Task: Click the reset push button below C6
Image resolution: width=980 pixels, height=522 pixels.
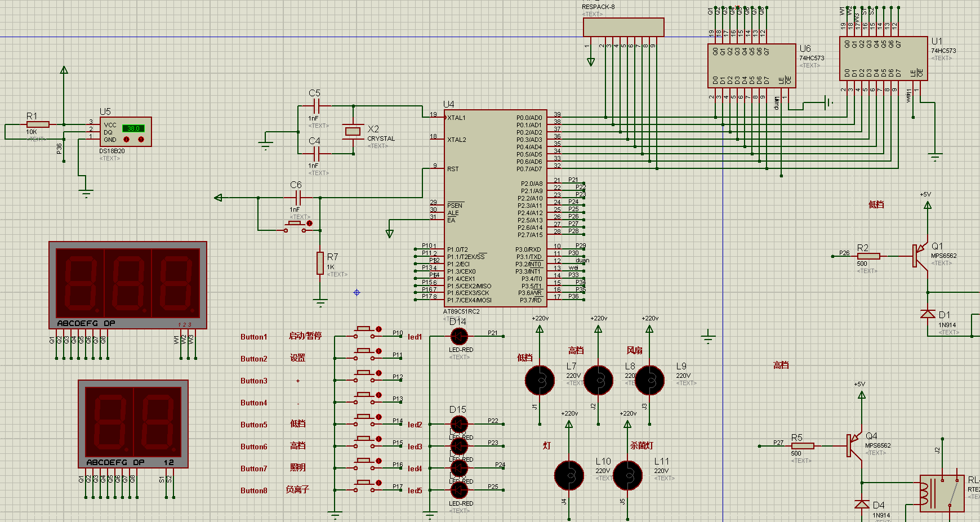Action: (x=294, y=226)
